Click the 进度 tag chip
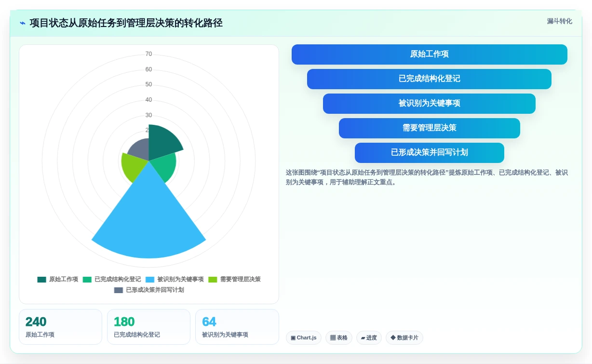The height and width of the screenshot is (364, 592). pos(369,338)
